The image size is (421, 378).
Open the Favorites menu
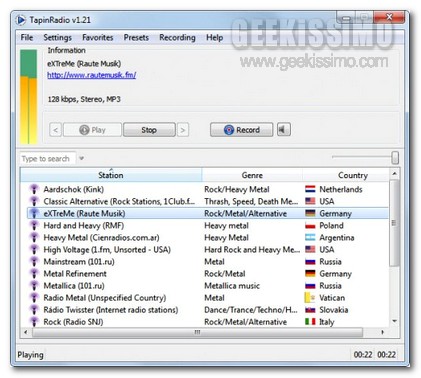98,38
